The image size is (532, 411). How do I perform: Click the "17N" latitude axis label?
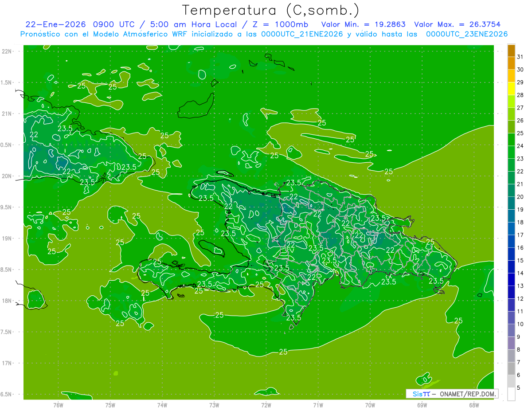(x=8, y=363)
